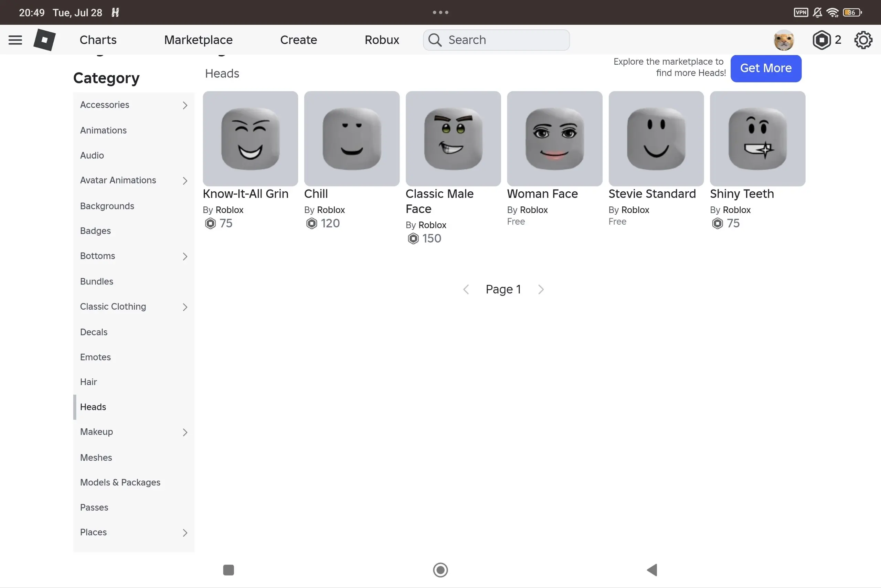
Task: Open the Know-It-All Grin item title
Action: [x=246, y=194]
